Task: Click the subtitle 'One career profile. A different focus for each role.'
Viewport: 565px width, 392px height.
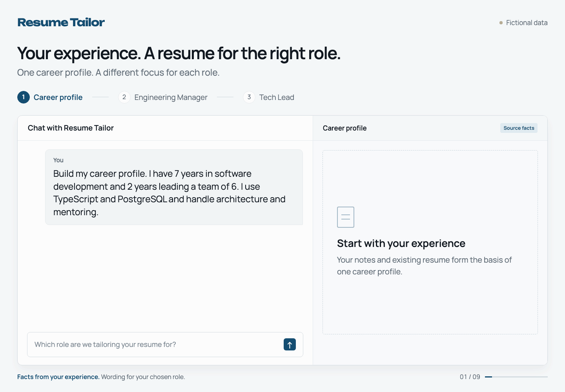Action: [x=118, y=73]
